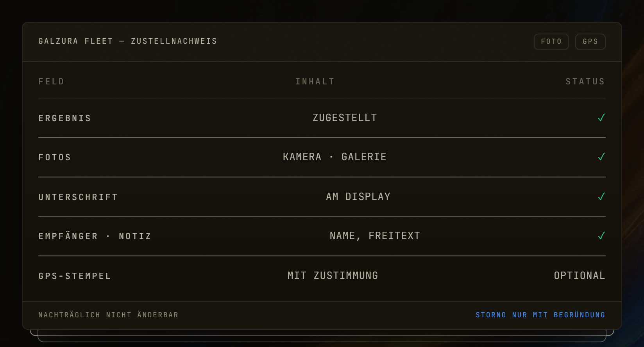Viewport: 644px width, 347px height.
Task: Select the GPS-STEMPEL row label
Action: pyautogui.click(x=75, y=276)
